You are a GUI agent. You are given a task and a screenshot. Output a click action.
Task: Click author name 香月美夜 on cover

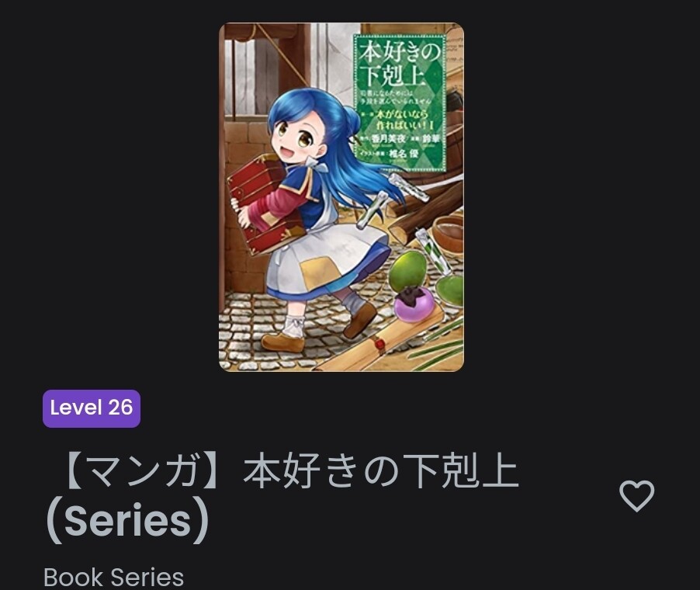point(388,139)
